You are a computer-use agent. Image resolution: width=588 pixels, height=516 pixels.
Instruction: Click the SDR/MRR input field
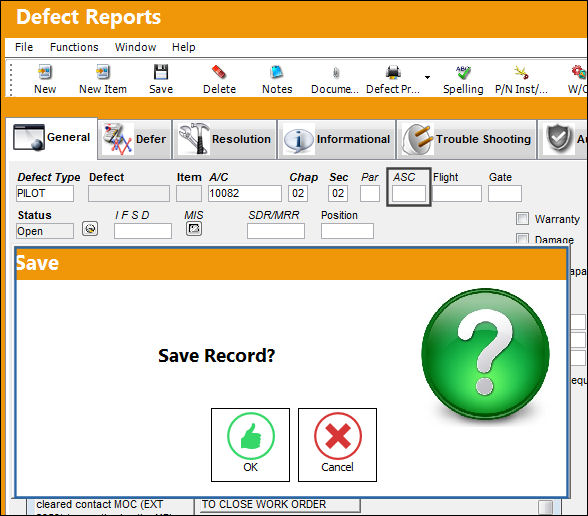click(x=276, y=231)
